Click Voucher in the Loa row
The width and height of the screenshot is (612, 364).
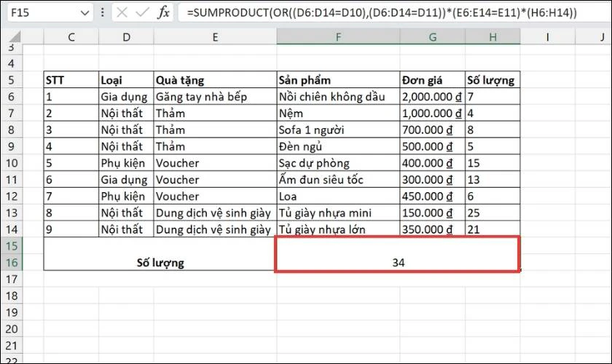[x=215, y=197]
